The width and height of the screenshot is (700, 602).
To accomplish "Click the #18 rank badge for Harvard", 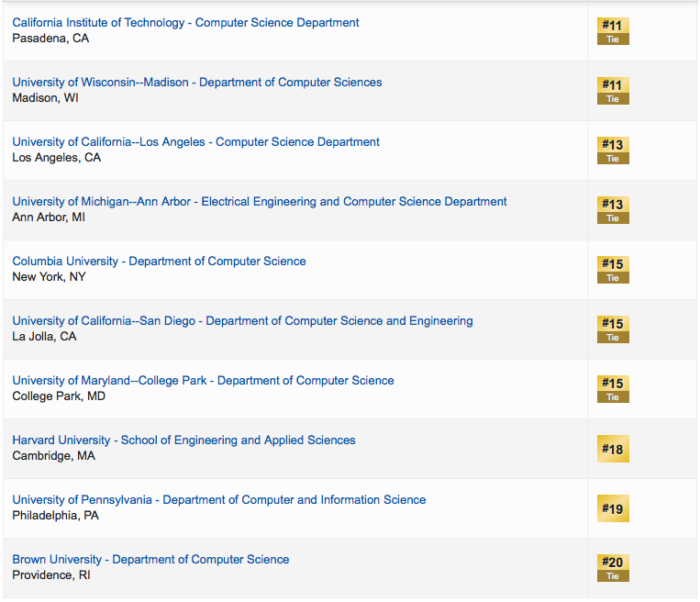I will point(612,450).
